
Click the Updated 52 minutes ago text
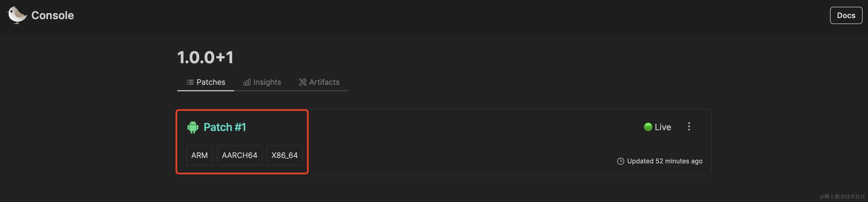[664, 161]
